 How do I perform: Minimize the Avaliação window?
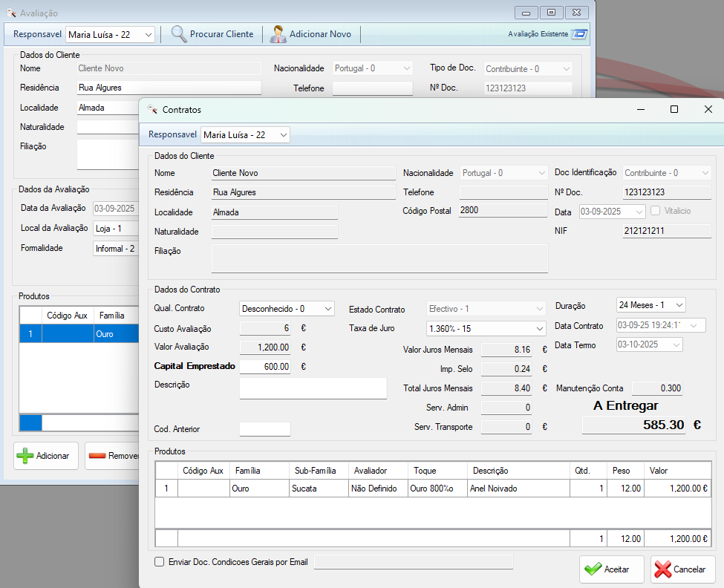(x=526, y=13)
